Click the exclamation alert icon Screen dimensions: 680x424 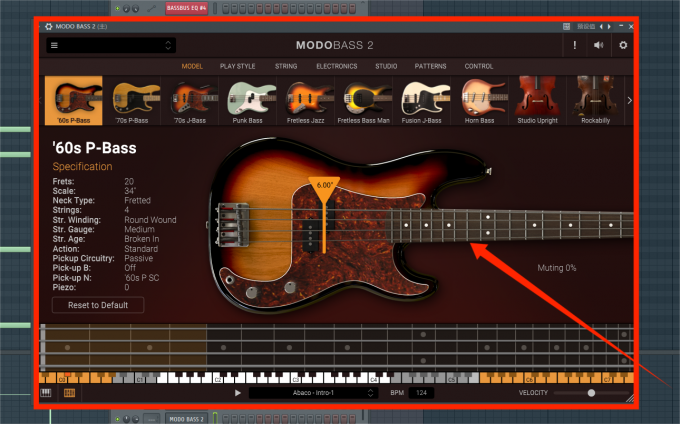click(x=574, y=45)
